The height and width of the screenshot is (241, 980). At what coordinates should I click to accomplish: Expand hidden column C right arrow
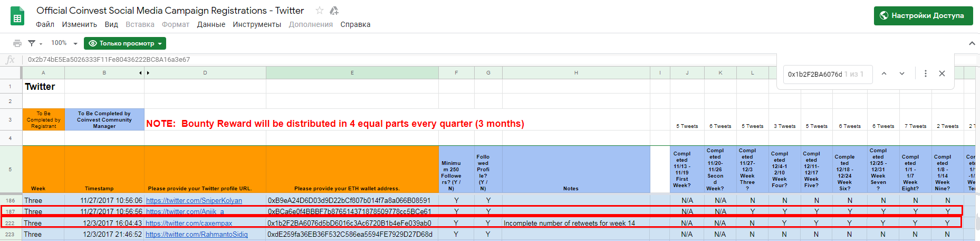tap(148, 73)
